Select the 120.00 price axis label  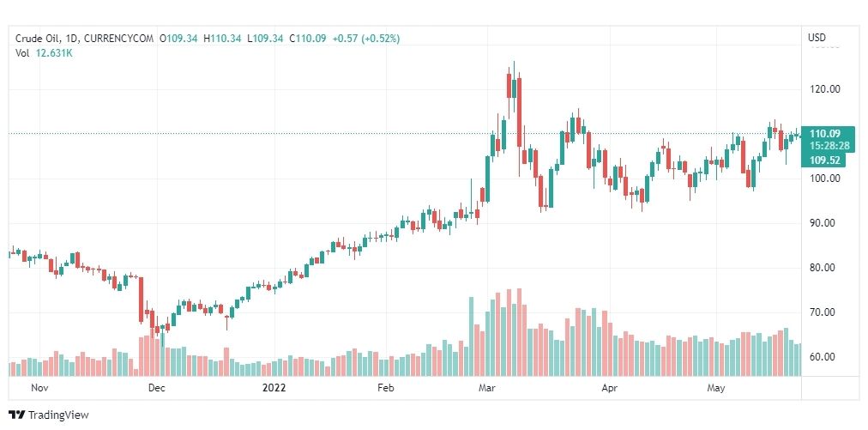tap(825, 89)
